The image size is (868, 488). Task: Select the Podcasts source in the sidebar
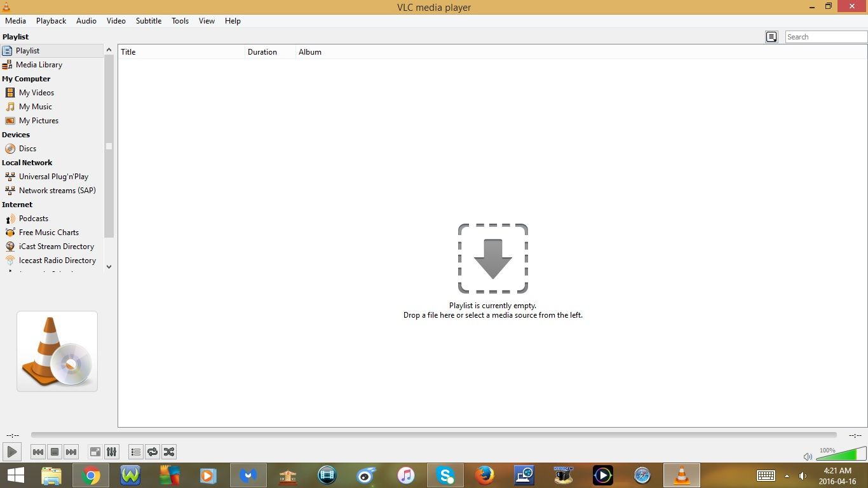pos(33,218)
